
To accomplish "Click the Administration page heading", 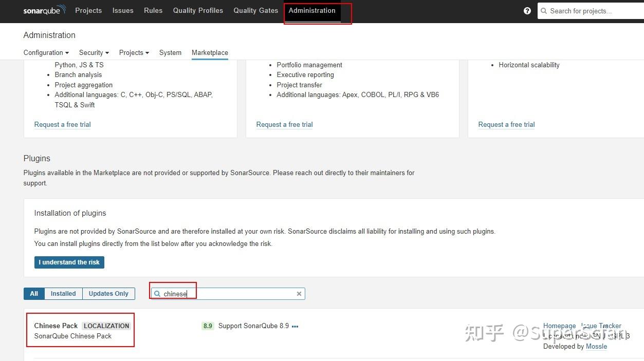I will 49,35.
